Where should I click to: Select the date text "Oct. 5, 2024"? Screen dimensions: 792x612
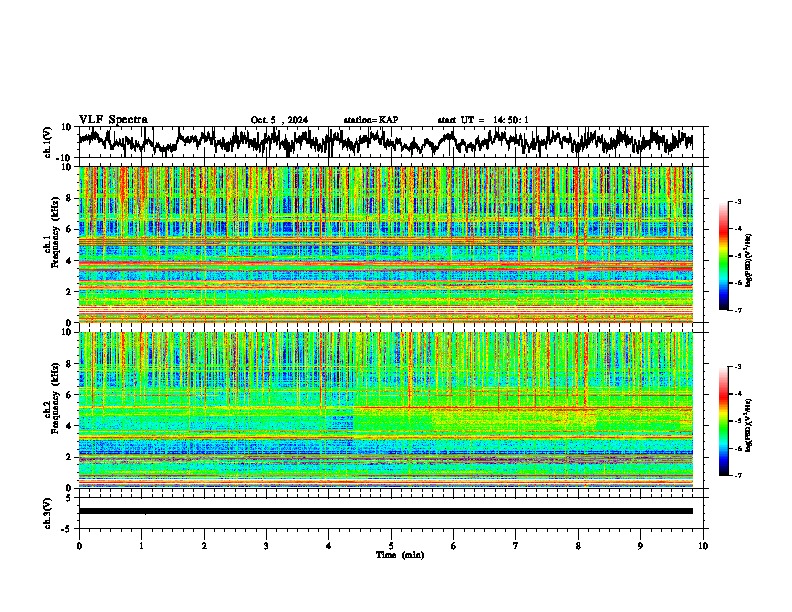pyautogui.click(x=279, y=120)
